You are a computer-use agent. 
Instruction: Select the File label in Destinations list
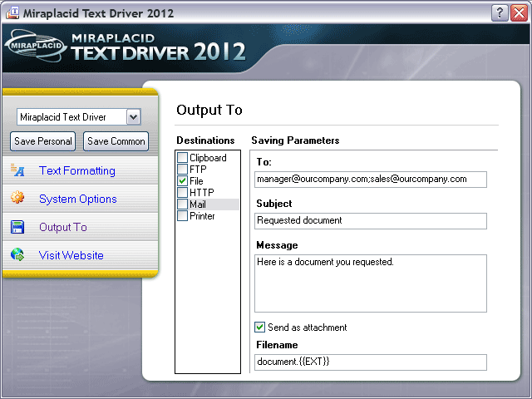click(x=196, y=181)
